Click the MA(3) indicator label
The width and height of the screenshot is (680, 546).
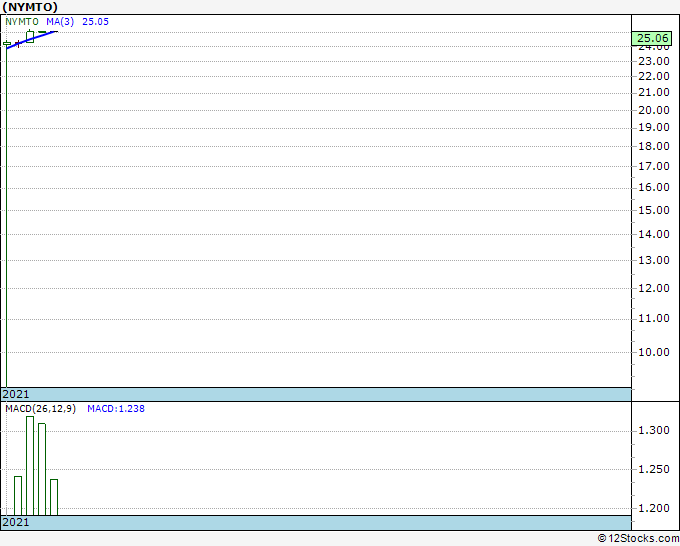60,22
